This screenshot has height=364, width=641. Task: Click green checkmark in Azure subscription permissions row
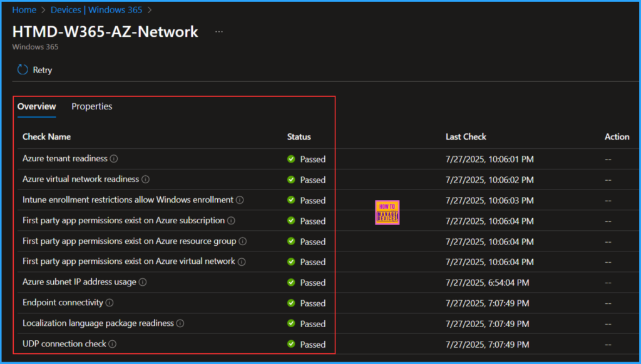[291, 221]
